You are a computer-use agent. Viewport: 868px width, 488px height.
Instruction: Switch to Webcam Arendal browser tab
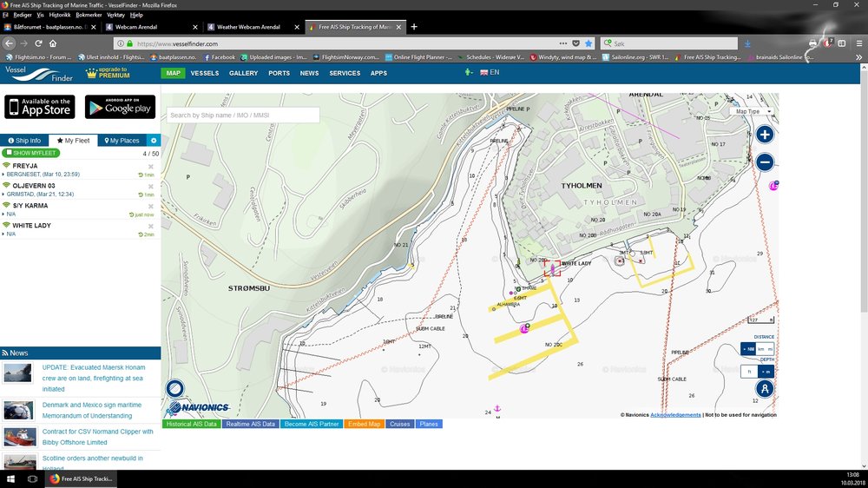pos(152,27)
